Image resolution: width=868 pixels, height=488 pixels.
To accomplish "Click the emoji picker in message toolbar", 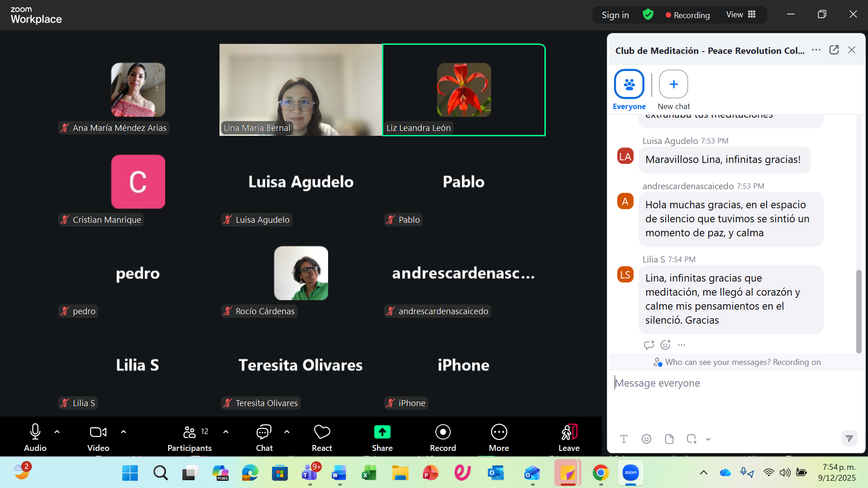I will tap(646, 439).
